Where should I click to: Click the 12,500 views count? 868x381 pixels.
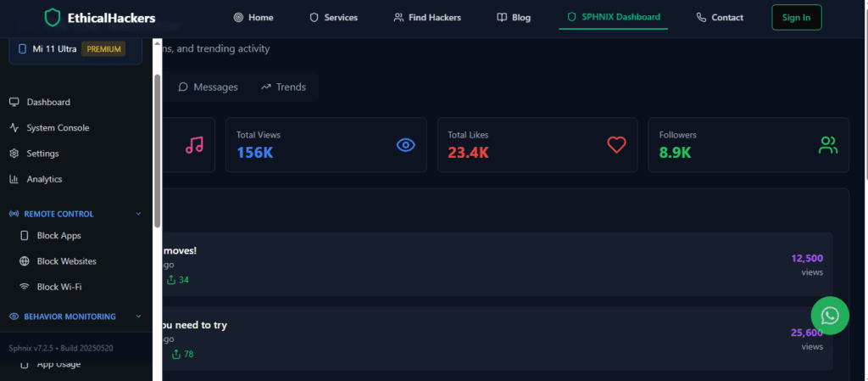[x=807, y=258]
